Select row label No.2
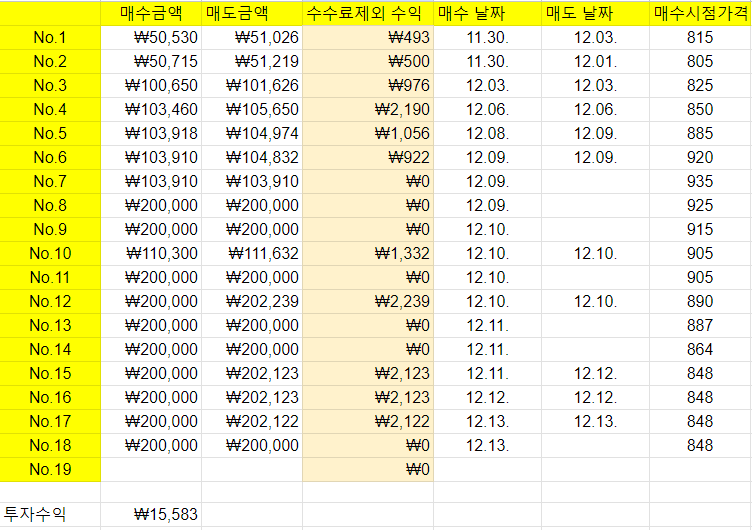752x530 pixels. [50, 61]
